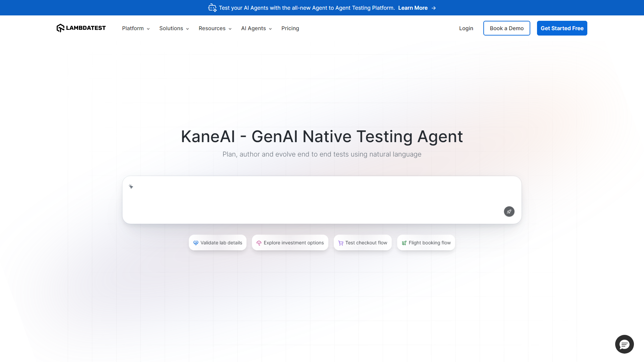Screen dimensions: 644x362
Task: Click the sparkle icon in prompt box
Action: pos(131,186)
